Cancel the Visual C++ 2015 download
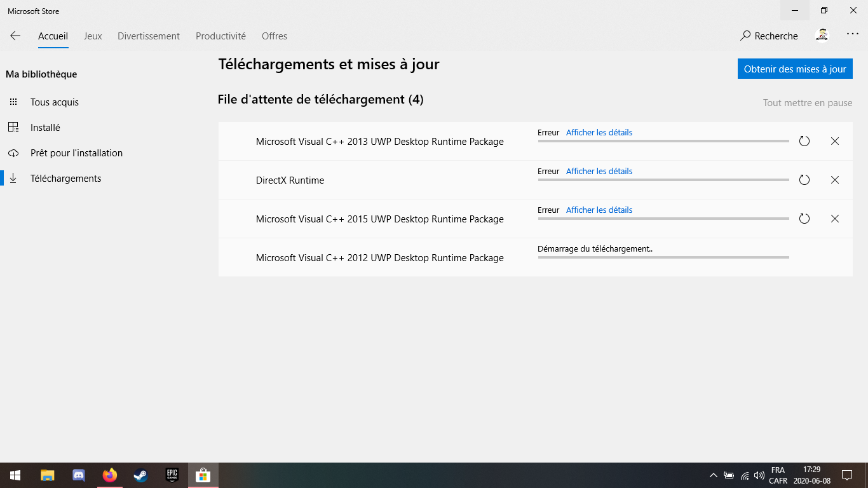Viewport: 868px width, 488px height. 835,219
